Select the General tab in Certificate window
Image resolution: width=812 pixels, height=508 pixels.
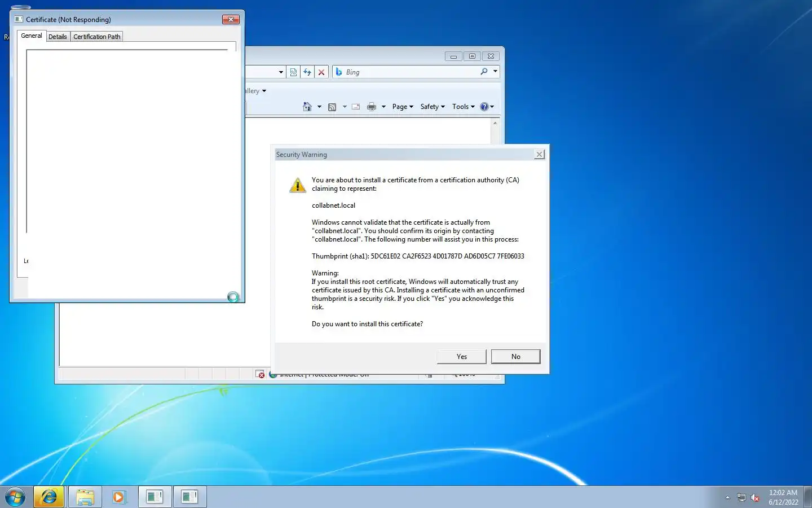click(32, 36)
